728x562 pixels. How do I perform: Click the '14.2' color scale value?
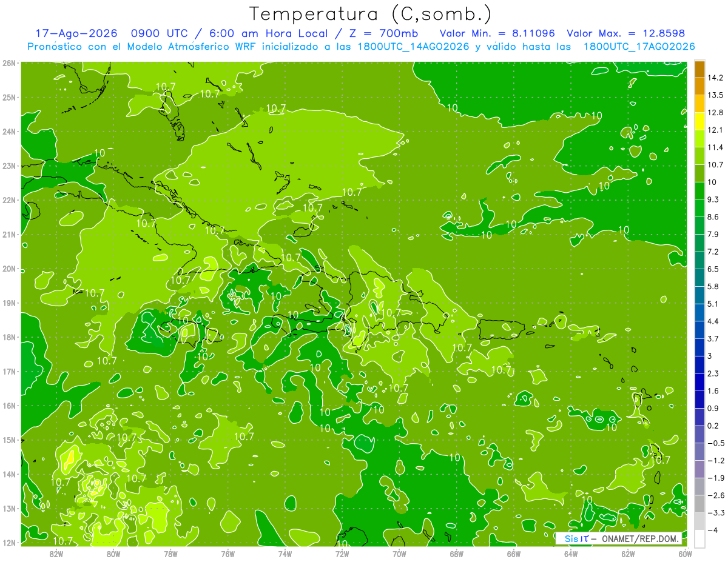pyautogui.click(x=715, y=78)
